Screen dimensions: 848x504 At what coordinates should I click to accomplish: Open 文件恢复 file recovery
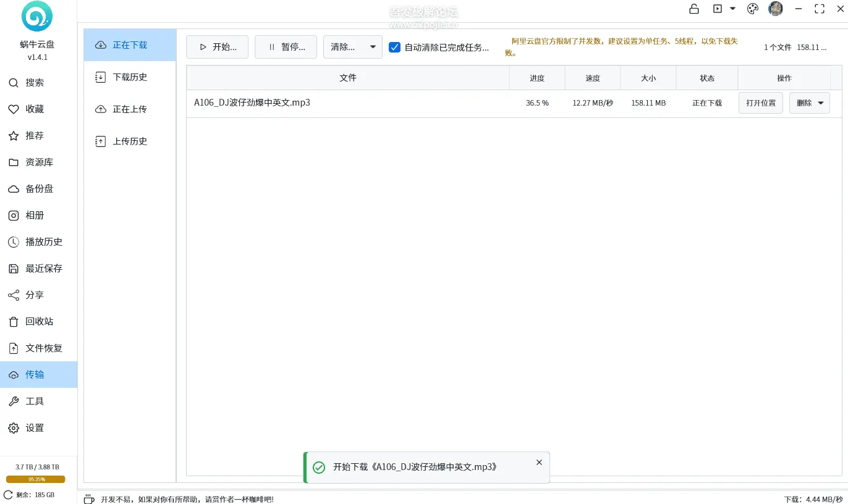coord(38,348)
